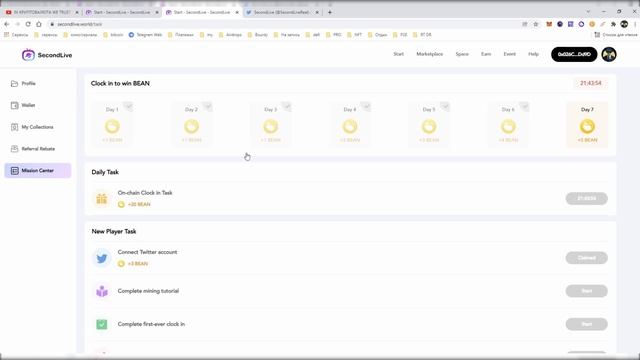Click the Day 2 bean coin icon

point(191,127)
